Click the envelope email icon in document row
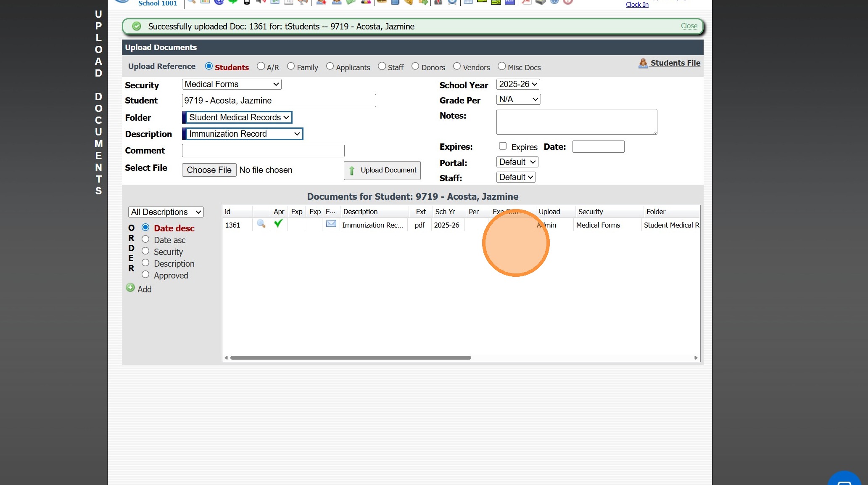 pyautogui.click(x=331, y=224)
